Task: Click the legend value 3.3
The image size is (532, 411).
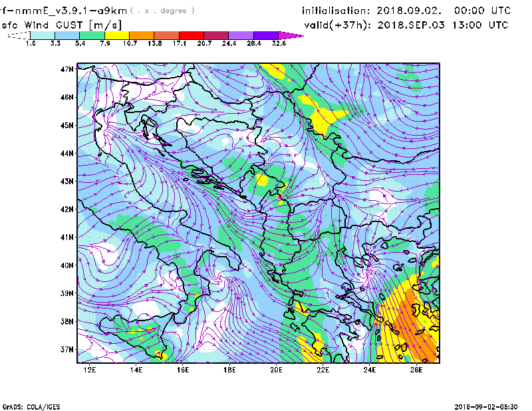Action: click(55, 43)
